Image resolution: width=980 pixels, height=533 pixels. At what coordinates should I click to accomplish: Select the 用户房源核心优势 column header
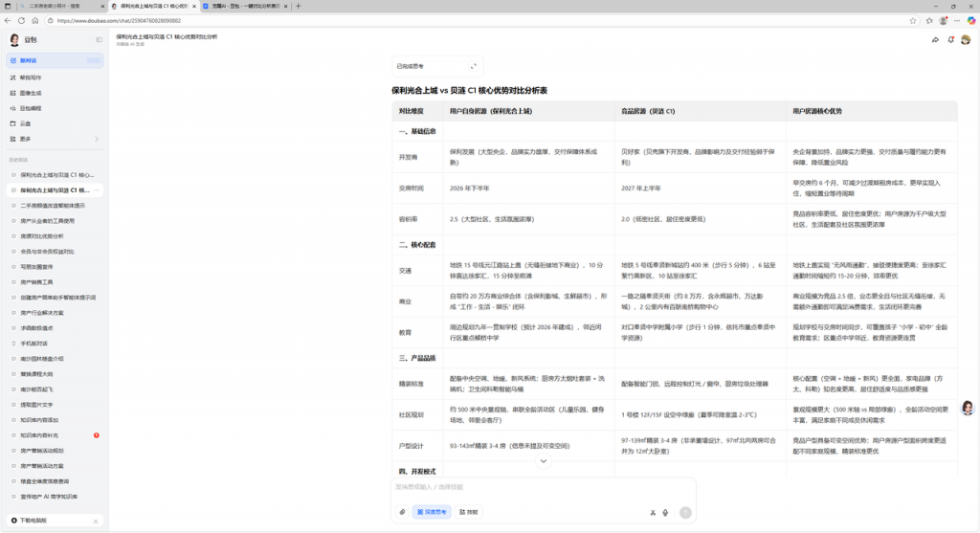pos(817,111)
